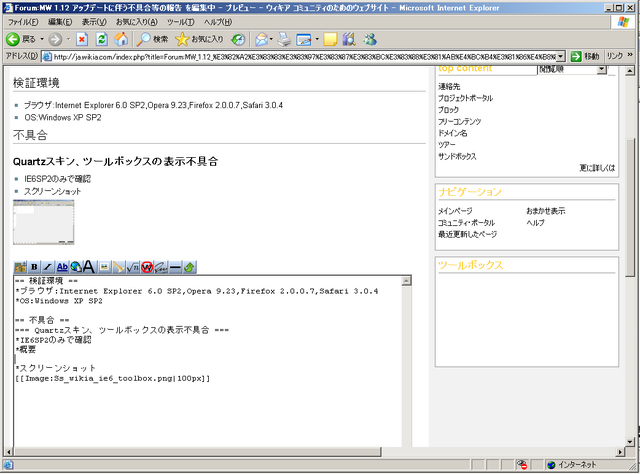640x474 pixels.
Task: Refresh the page with green arrows icon
Action: click(x=101, y=39)
